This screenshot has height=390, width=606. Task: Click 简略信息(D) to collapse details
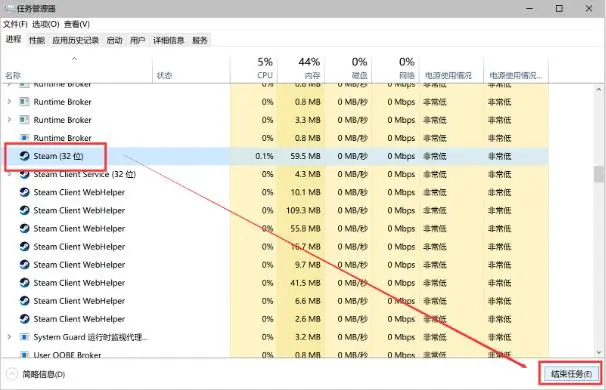[44, 374]
